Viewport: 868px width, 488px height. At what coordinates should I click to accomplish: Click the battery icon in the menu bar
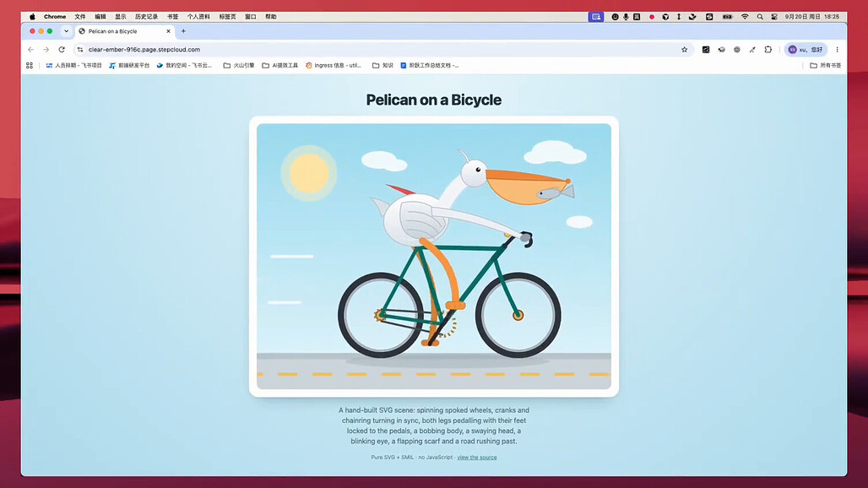727,17
